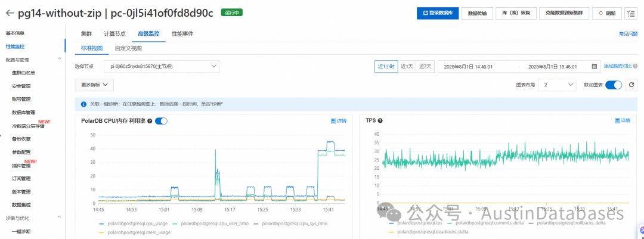Toggle the PolarDB CPU/内存 利用率 switch
The image size is (644, 239).
161,121
